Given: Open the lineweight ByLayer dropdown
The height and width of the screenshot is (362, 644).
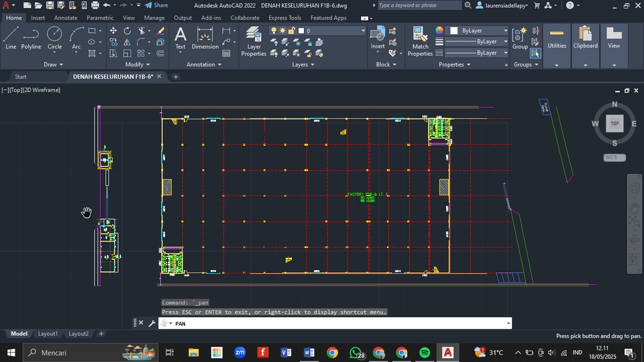Looking at the screenshot, I should [x=477, y=42].
